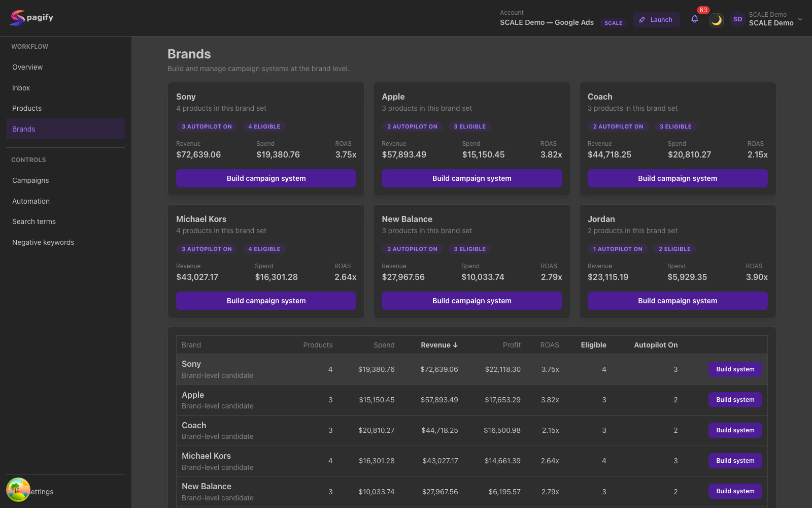Sort table by Products column header
This screenshot has height=508, width=812.
click(x=318, y=345)
